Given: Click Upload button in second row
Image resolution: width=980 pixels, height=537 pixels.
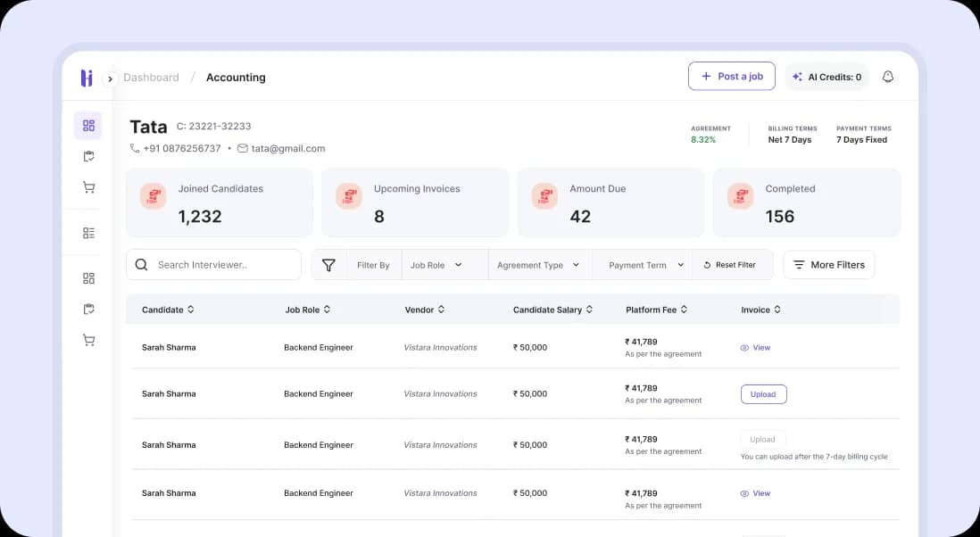Looking at the screenshot, I should [763, 394].
